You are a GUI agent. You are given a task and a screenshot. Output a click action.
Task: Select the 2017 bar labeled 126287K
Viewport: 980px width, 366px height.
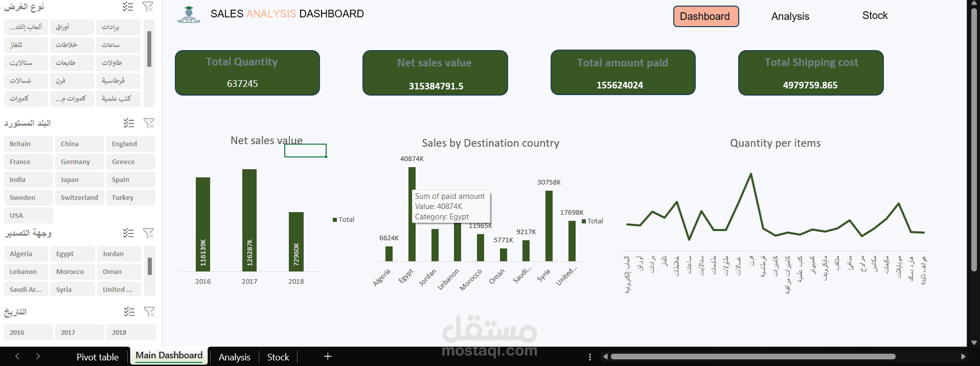pyautogui.click(x=249, y=220)
